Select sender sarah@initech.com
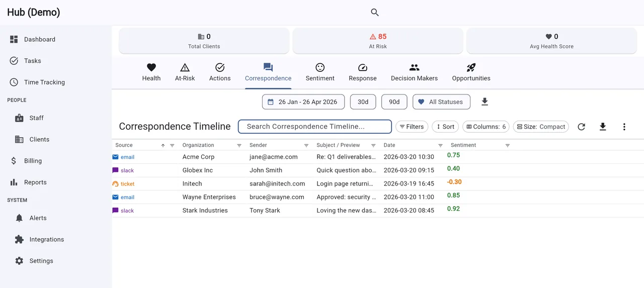This screenshot has width=644, height=288. [277, 184]
